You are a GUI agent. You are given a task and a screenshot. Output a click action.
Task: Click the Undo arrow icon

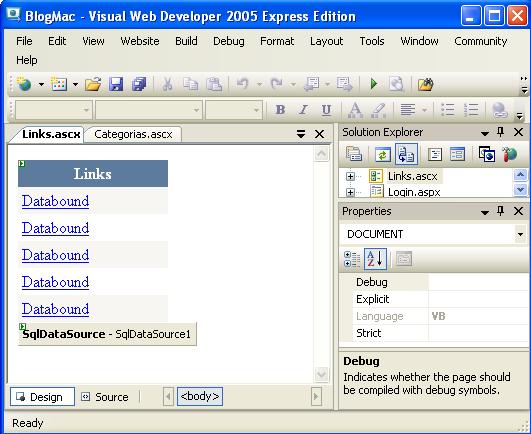click(242, 84)
